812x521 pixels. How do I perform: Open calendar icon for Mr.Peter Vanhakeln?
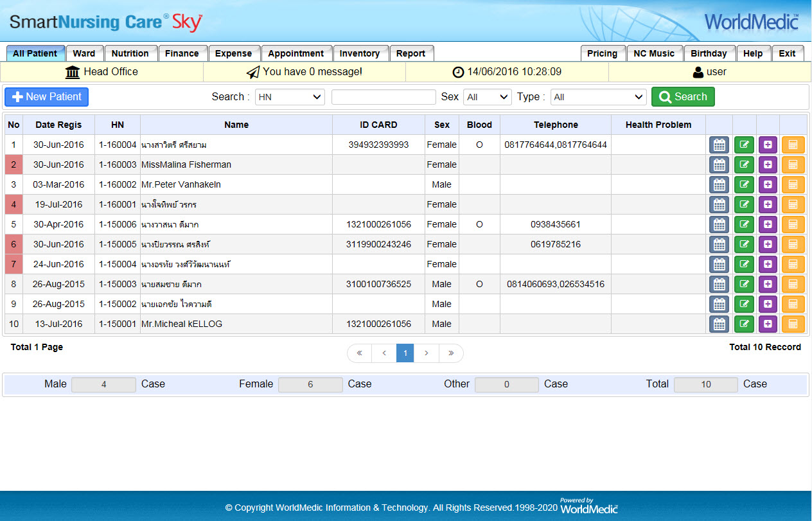point(719,185)
